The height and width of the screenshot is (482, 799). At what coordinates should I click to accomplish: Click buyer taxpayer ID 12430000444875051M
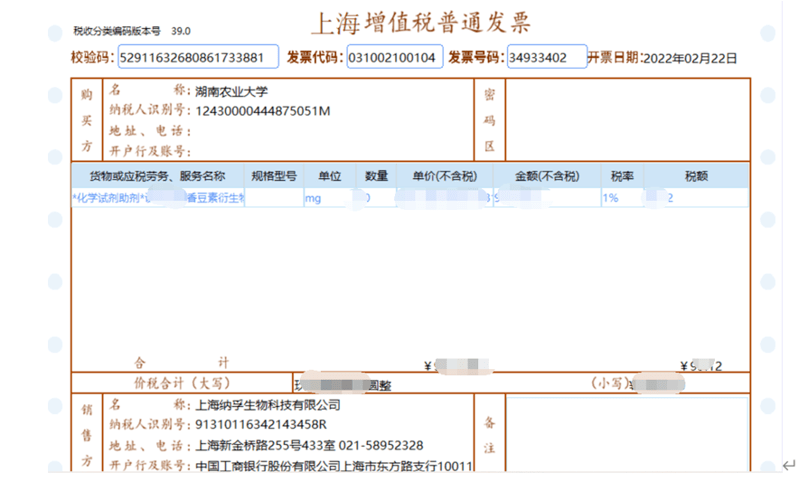pyautogui.click(x=262, y=110)
